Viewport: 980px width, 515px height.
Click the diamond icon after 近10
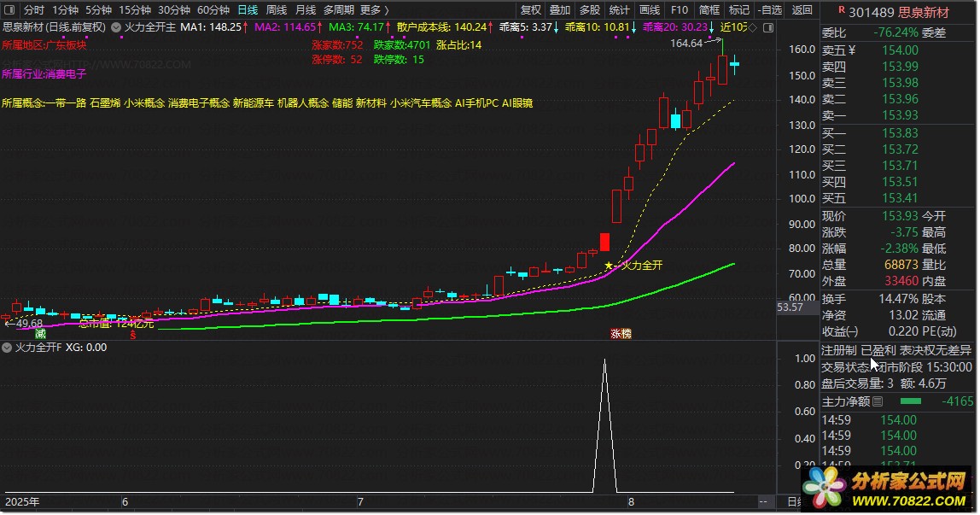pos(753,27)
